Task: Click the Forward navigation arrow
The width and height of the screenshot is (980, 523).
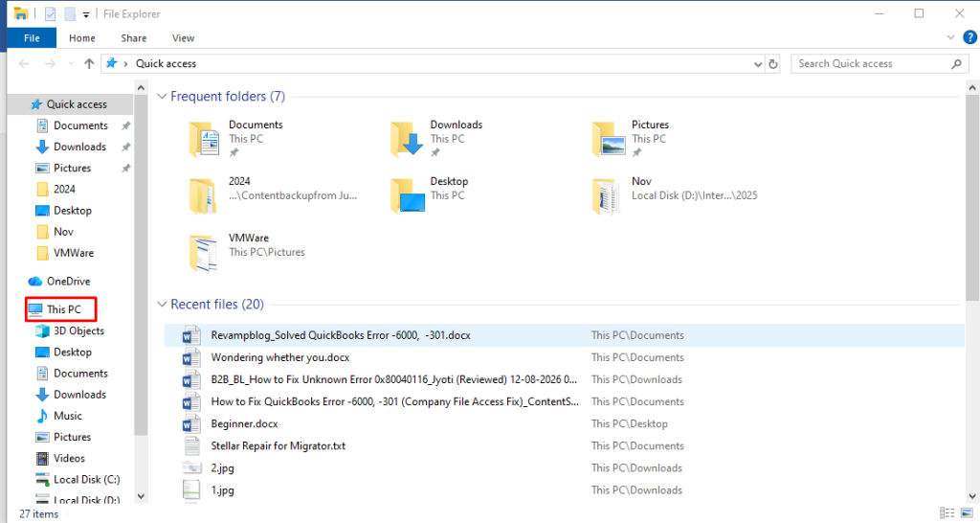Action: coord(50,64)
